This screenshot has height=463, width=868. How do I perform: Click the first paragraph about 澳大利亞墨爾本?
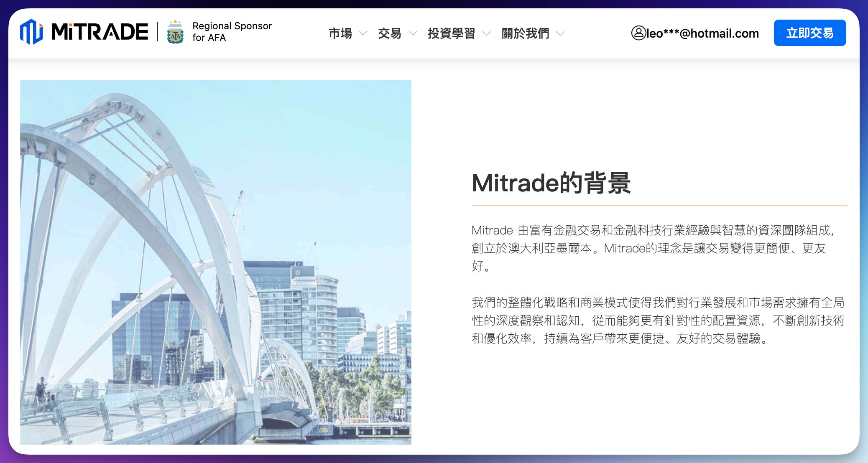(652, 248)
